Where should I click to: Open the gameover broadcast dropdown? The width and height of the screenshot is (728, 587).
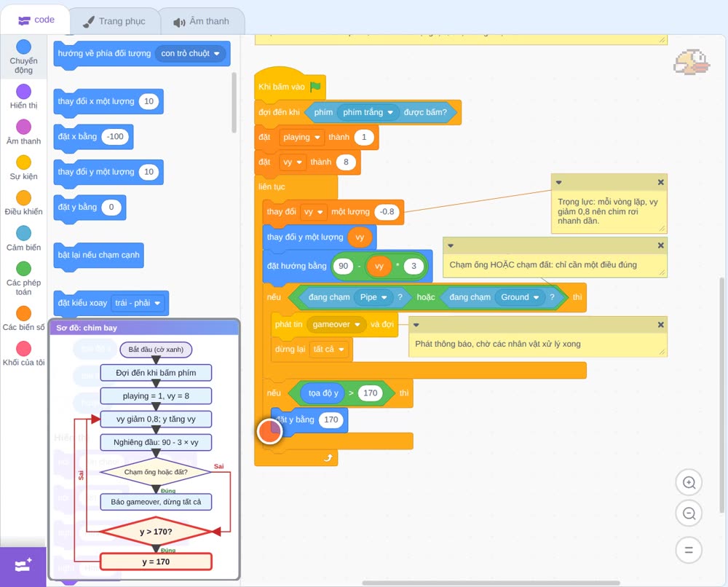click(x=336, y=325)
